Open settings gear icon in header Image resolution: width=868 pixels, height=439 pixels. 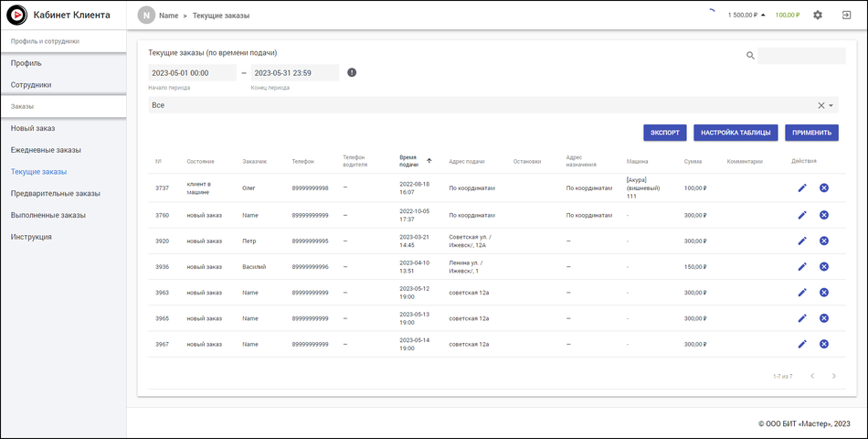tap(818, 16)
